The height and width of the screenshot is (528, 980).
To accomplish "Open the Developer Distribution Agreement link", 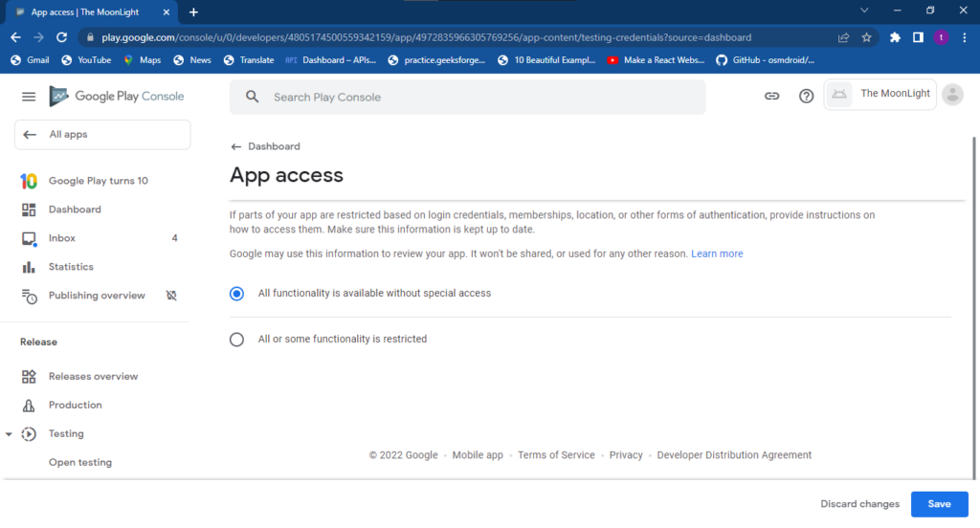I will click(x=734, y=455).
